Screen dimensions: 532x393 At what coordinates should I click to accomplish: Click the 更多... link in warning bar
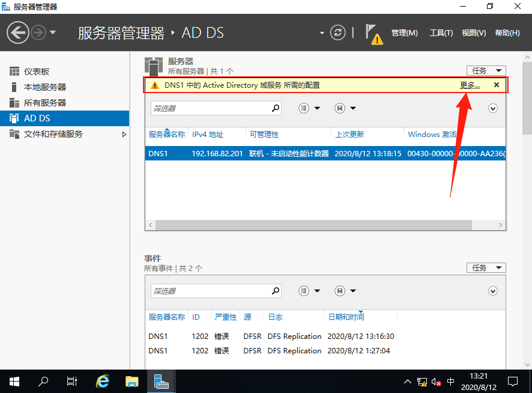[470, 85]
